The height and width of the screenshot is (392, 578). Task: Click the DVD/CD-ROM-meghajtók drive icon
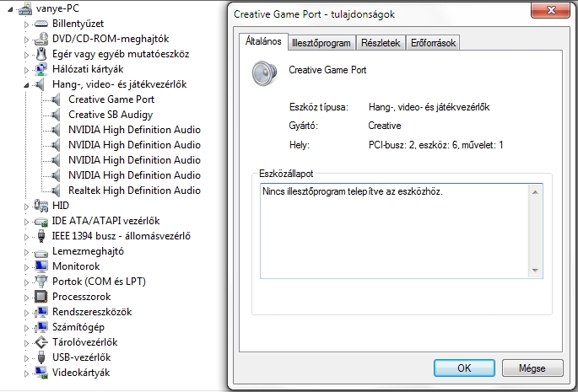[x=41, y=39]
